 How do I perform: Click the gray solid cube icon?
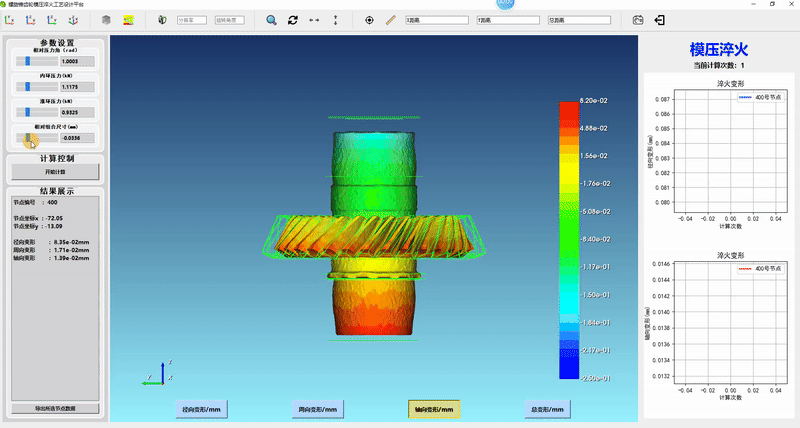106,20
